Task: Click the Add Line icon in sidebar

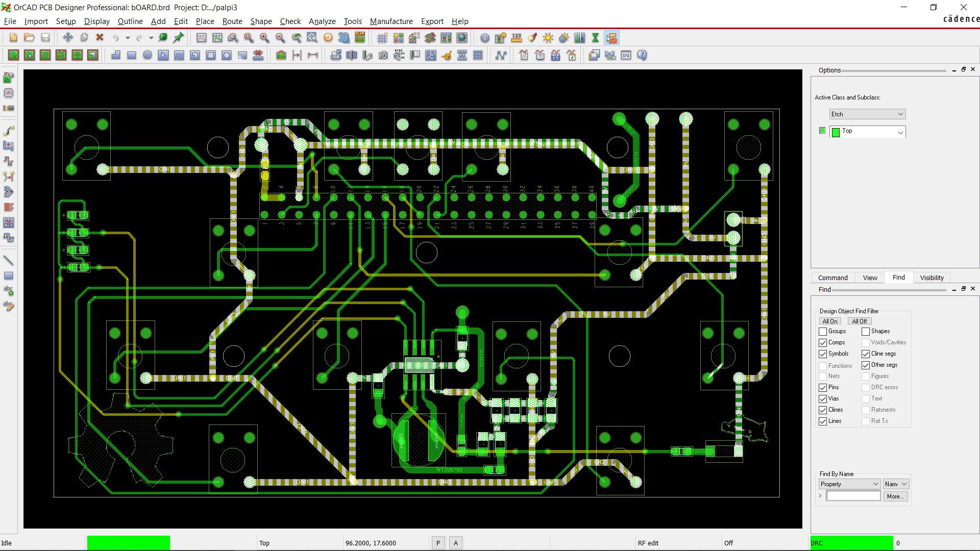Action: click(9, 261)
